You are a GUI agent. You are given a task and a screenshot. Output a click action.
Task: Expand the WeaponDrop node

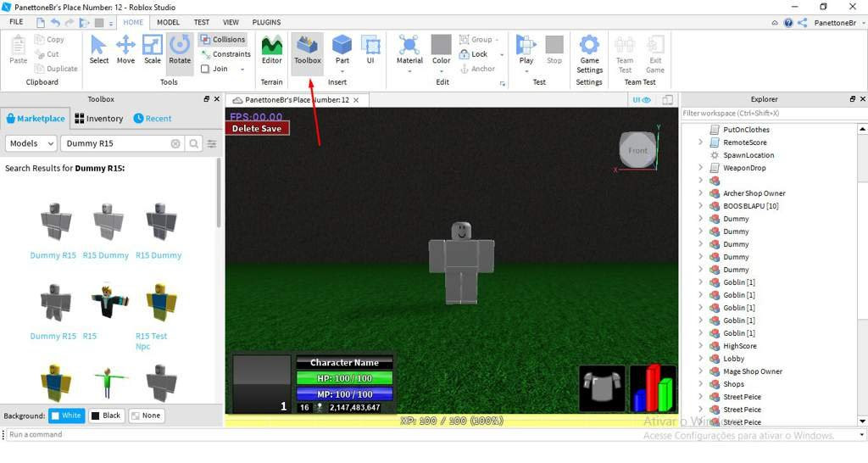tap(701, 168)
